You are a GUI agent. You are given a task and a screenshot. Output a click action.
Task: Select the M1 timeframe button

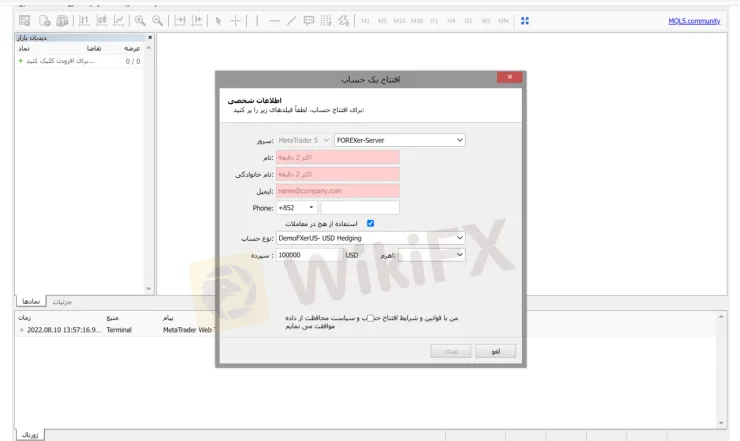(x=365, y=20)
